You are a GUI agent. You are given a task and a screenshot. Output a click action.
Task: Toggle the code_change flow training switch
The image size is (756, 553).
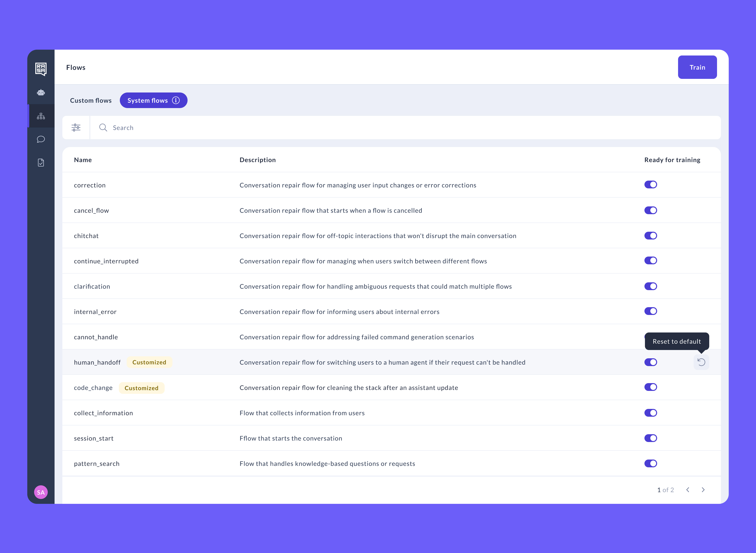[x=651, y=387]
